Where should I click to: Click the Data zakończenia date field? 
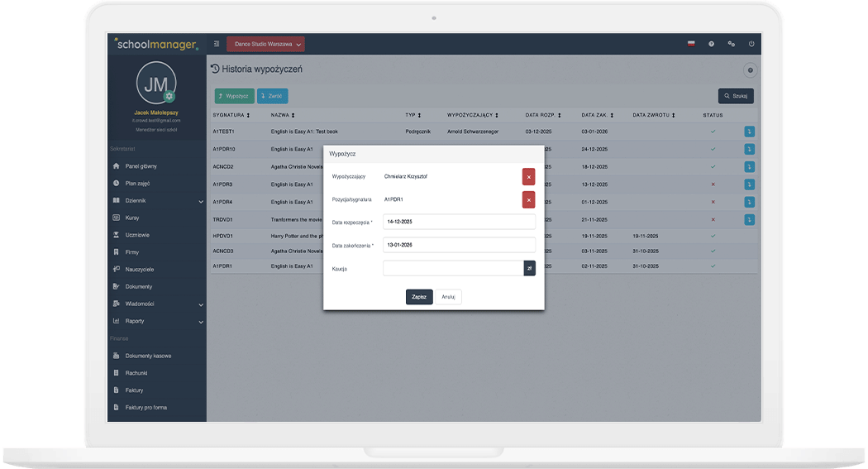point(459,245)
